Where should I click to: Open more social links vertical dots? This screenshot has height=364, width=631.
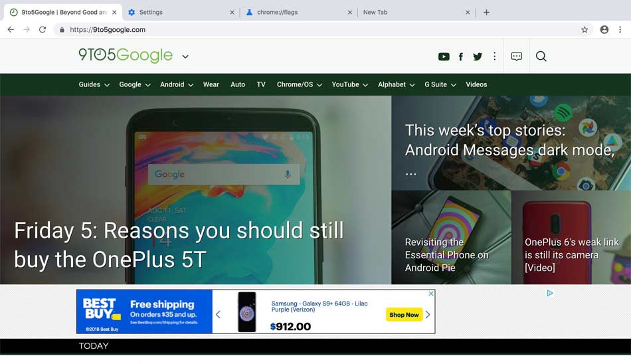[495, 56]
